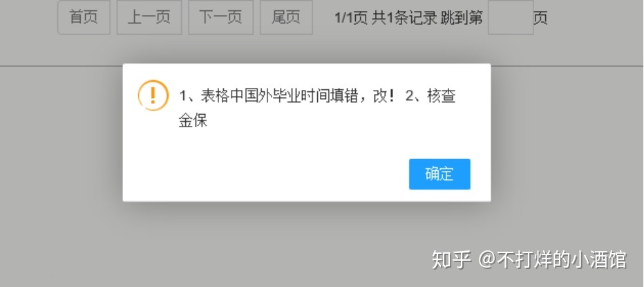This screenshot has height=287, width=644.
Task: Jump to last page via 尾页
Action: pos(286,18)
